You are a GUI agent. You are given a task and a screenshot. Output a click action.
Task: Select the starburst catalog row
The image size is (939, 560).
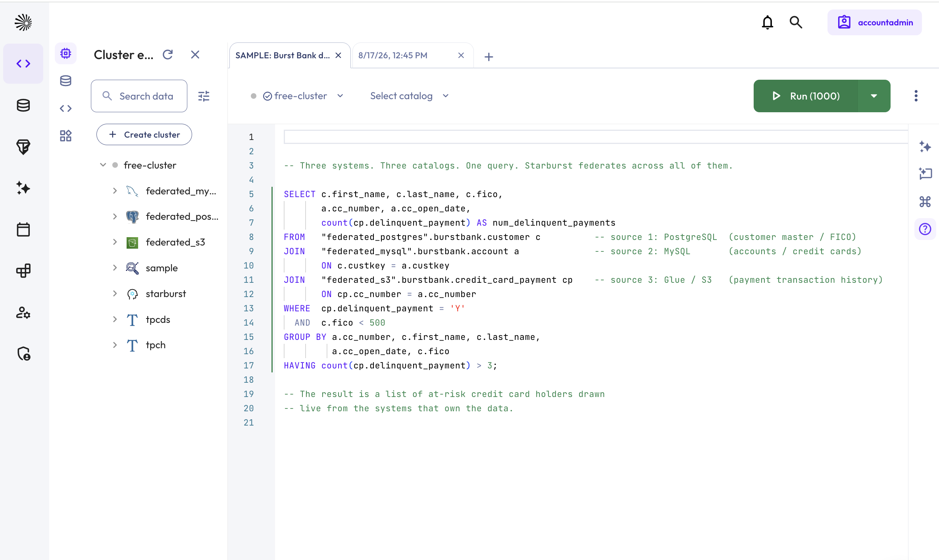coord(165,294)
